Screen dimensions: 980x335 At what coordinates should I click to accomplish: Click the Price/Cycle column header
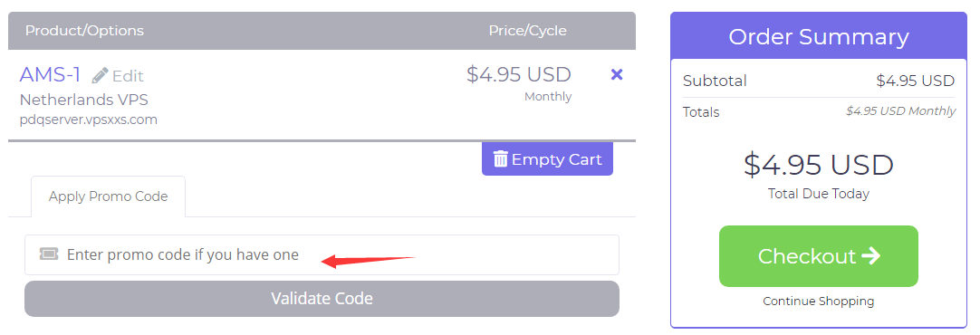click(527, 31)
